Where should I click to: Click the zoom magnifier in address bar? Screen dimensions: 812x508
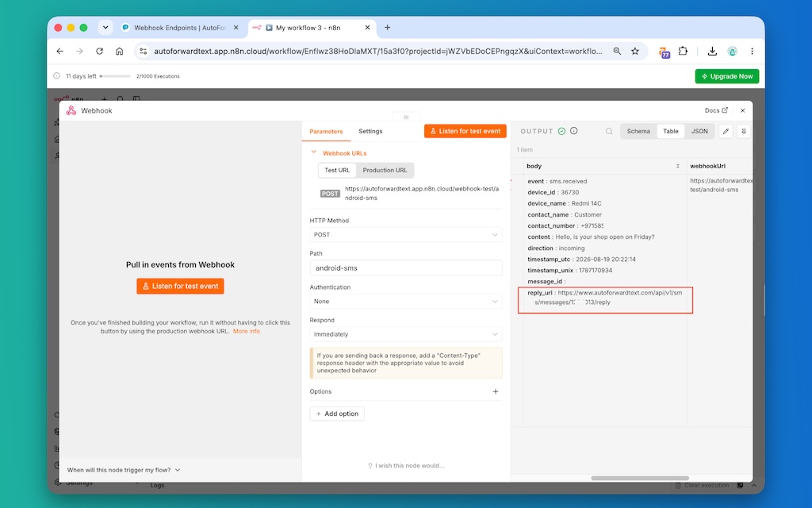(x=617, y=52)
